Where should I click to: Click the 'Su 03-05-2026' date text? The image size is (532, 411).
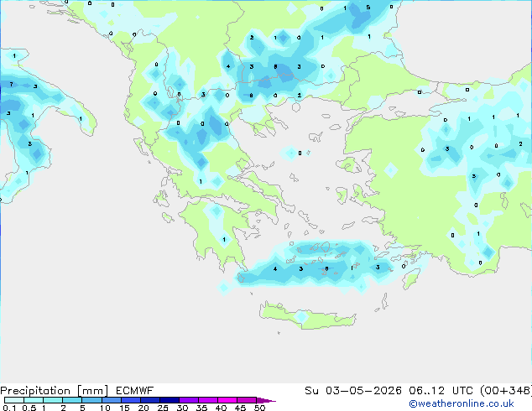[x=353, y=391]
